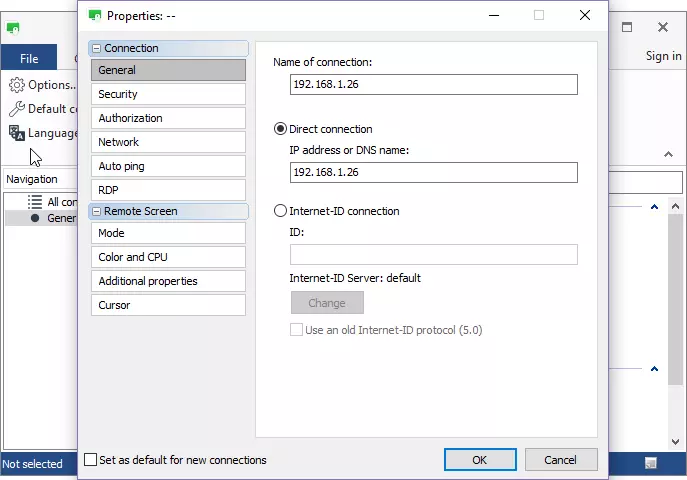Screen dimensions: 687x480
Task: Collapse the upper panel with blue chevron
Action: tap(654, 207)
